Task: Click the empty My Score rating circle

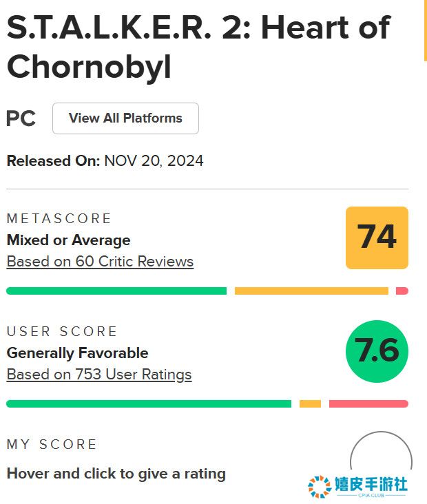Action: click(380, 460)
